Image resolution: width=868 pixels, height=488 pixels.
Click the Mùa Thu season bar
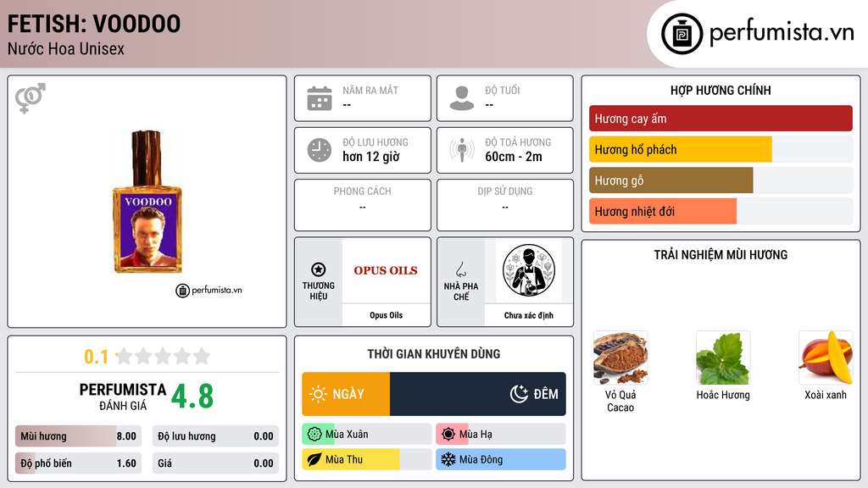pos(366,459)
